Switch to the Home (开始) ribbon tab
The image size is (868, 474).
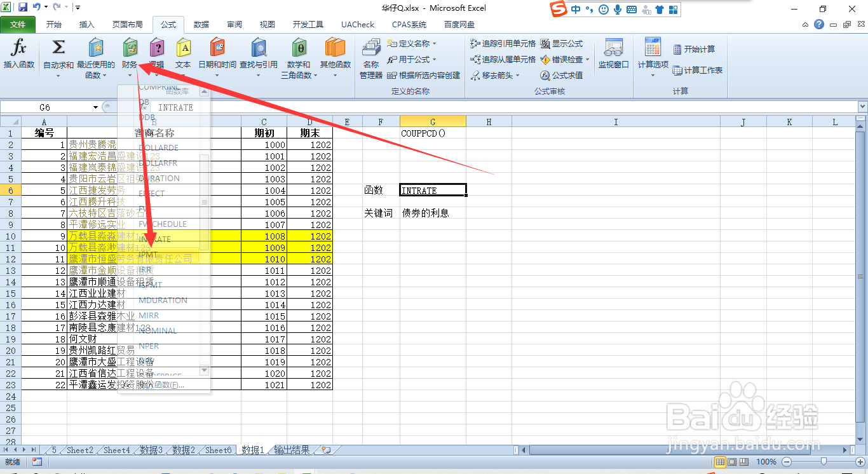53,24
